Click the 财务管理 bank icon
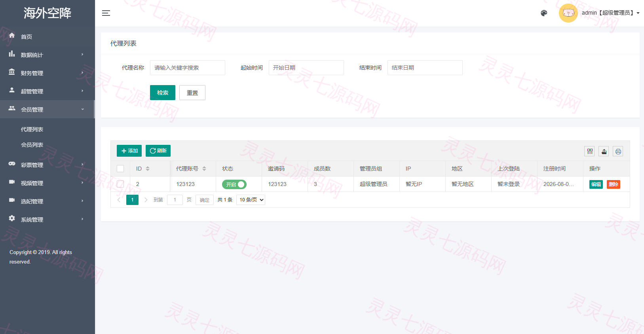 [12, 72]
